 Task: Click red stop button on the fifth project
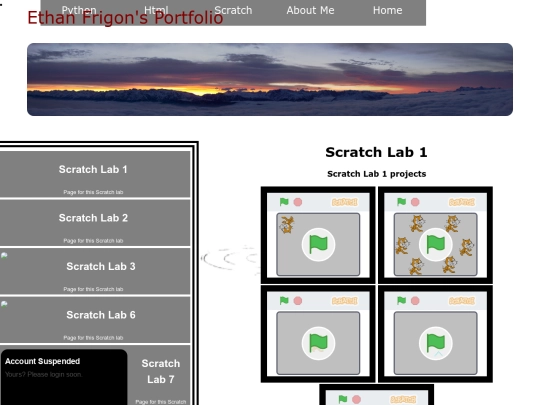[356, 399]
